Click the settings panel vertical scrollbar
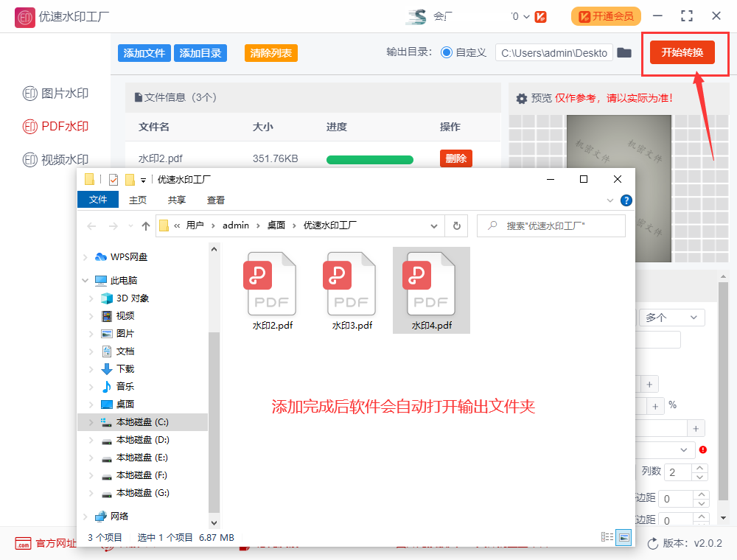 [723, 390]
